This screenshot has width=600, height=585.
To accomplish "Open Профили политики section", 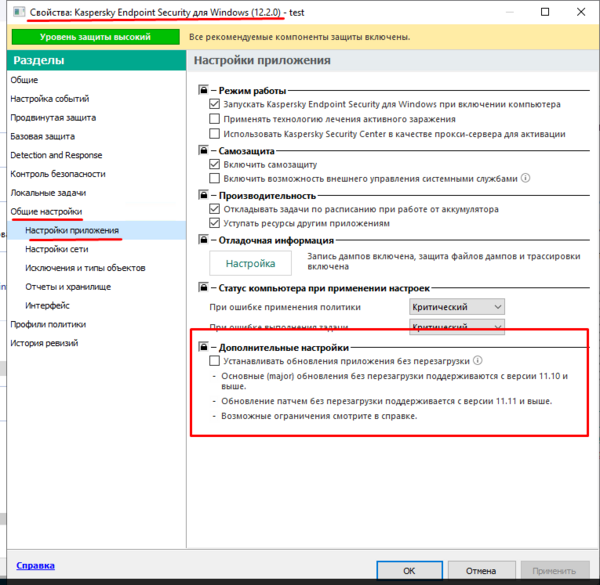I will click(x=48, y=324).
